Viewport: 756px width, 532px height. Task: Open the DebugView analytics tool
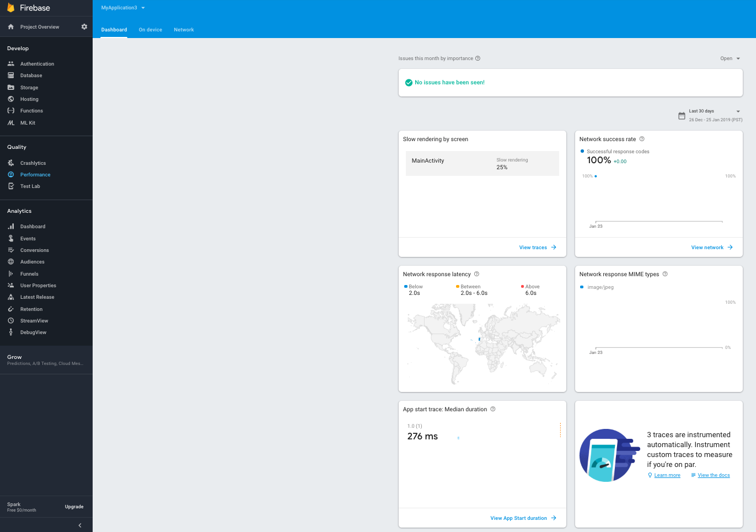click(33, 332)
